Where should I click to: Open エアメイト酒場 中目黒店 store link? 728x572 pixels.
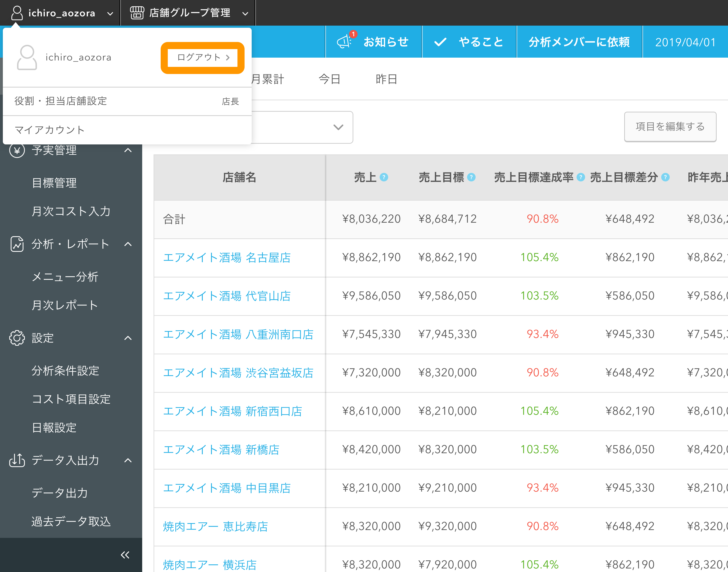pos(227,488)
